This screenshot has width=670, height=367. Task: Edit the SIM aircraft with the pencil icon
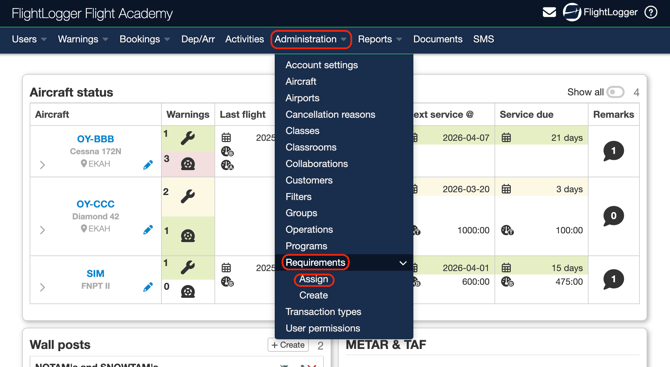point(148,287)
